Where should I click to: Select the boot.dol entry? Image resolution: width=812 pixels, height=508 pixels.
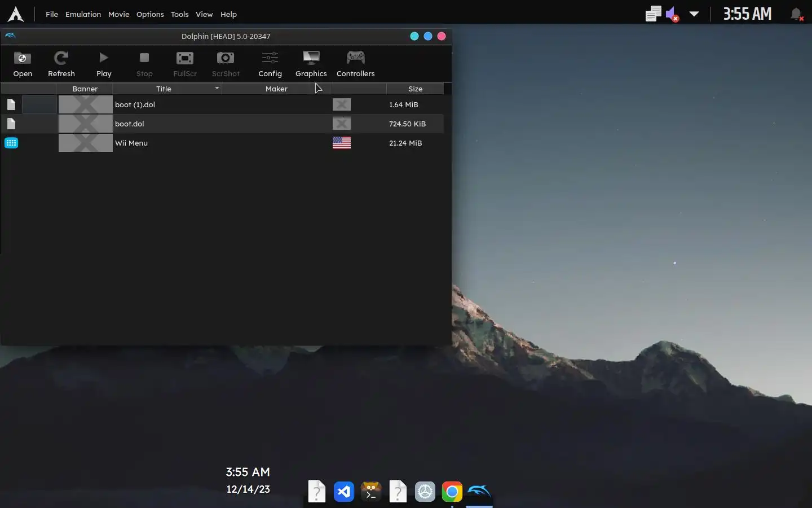[222, 124]
